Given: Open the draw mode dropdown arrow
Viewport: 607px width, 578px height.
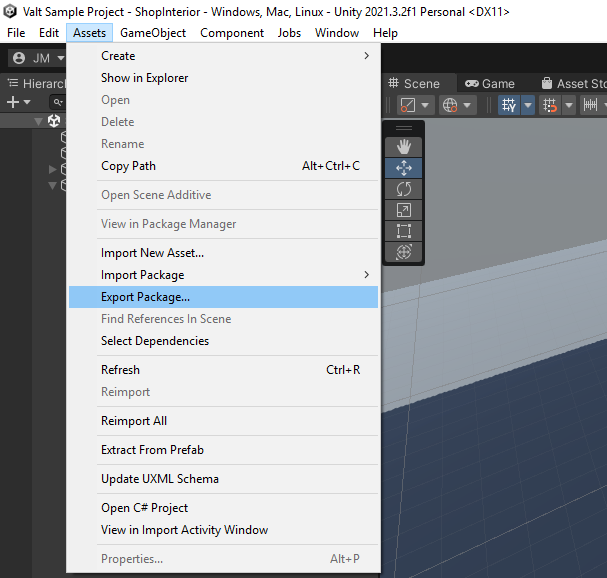Looking at the screenshot, I should (x=425, y=105).
